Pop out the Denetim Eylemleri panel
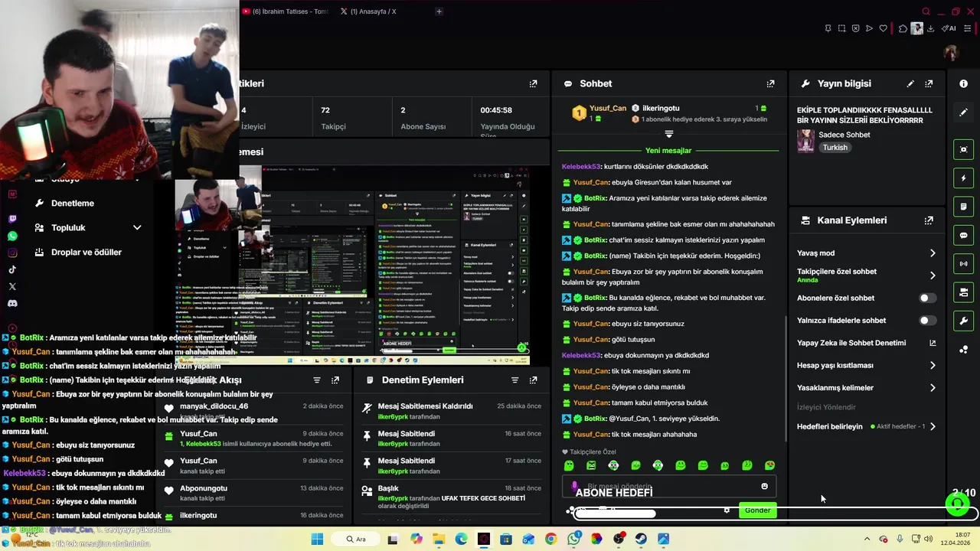Screen dimensions: 980x551 (x=533, y=380)
